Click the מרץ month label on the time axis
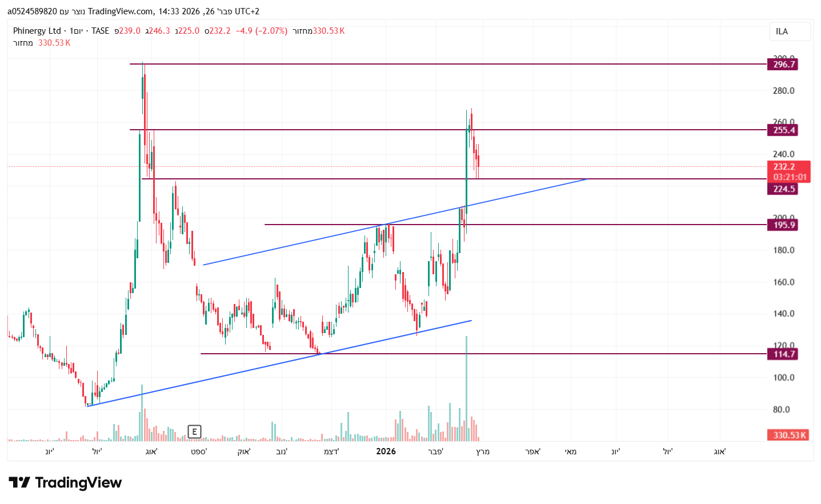The image size is (821, 504). (483, 451)
